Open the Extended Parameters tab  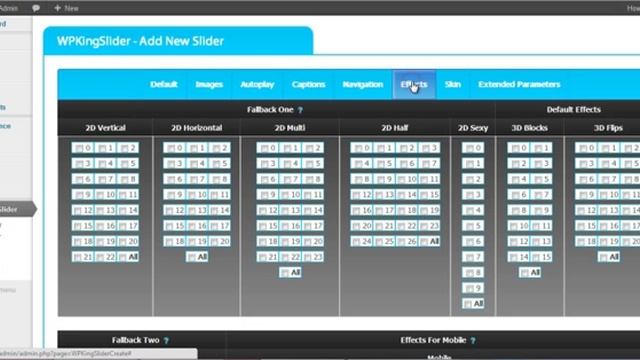(519, 84)
